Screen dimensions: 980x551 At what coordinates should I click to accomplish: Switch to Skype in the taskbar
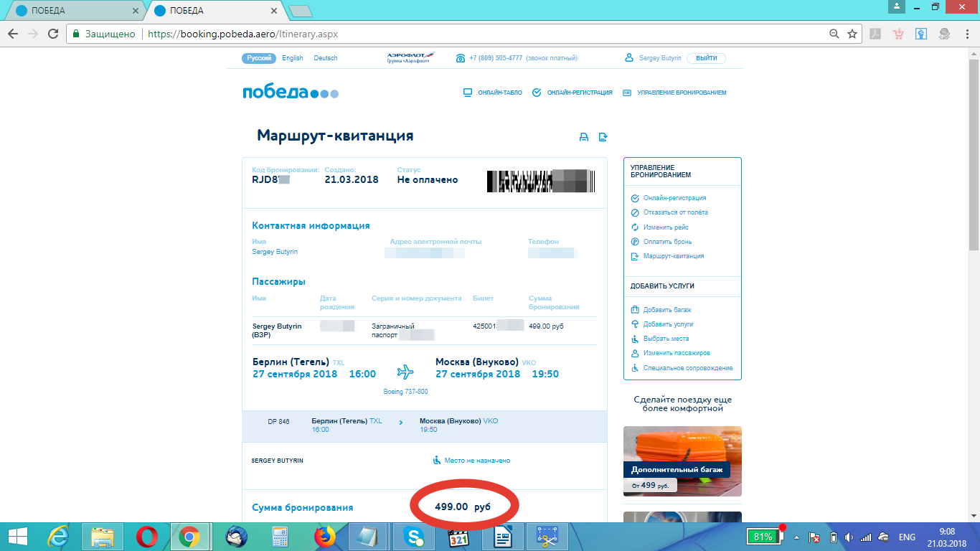tap(414, 537)
